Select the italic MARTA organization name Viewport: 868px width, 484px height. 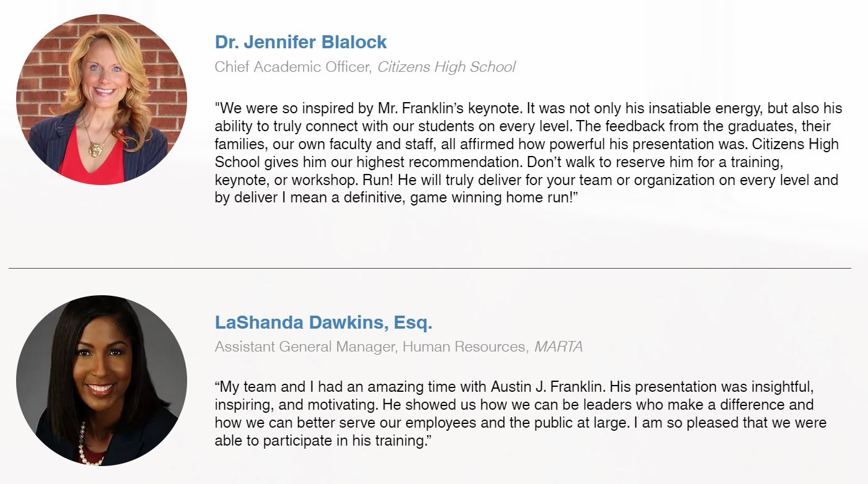[558, 347]
